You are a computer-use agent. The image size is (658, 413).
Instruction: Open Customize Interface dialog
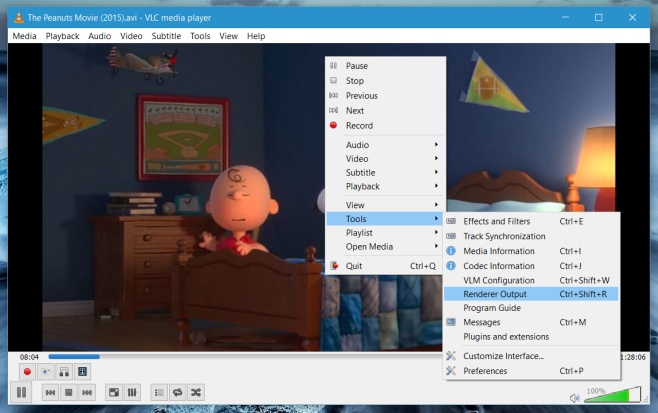click(x=531, y=356)
